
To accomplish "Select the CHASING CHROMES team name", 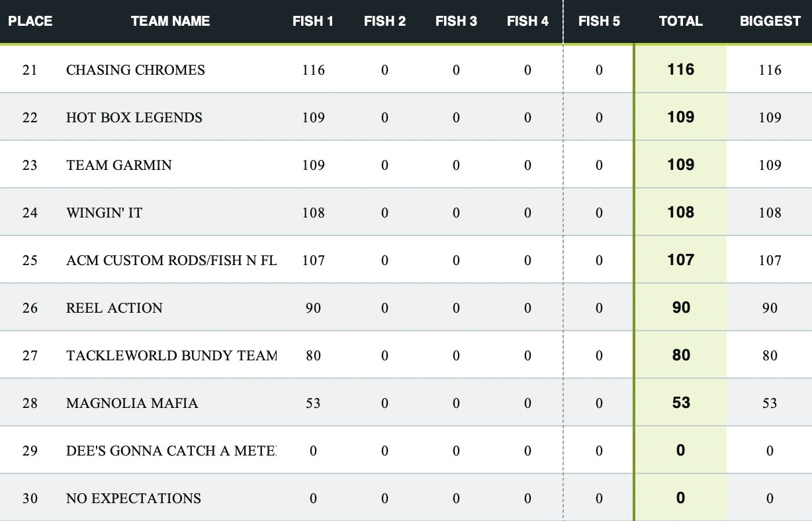I will 136,70.
